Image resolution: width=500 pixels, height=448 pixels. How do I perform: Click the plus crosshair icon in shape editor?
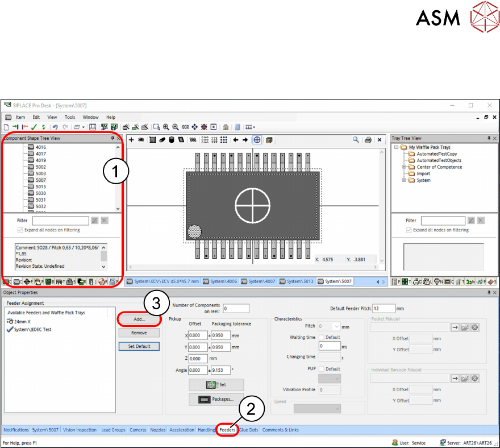(131, 140)
